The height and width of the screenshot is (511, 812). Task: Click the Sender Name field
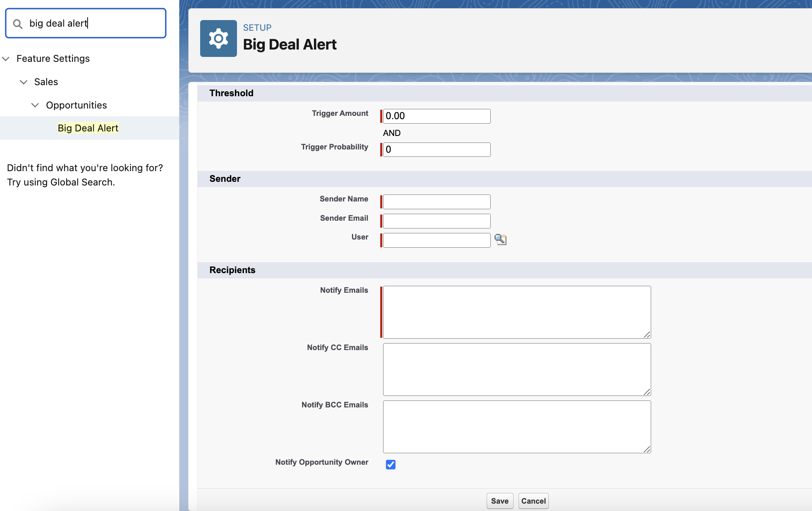pos(437,202)
